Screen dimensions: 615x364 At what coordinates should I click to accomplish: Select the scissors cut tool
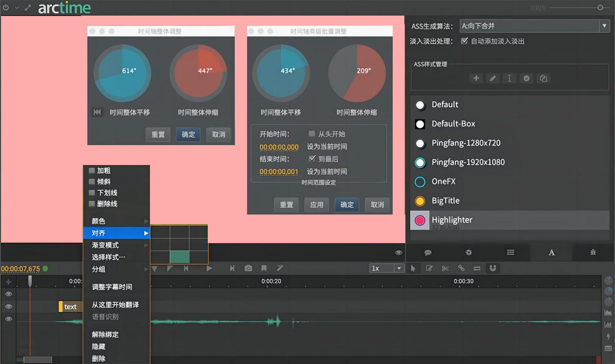point(445,268)
